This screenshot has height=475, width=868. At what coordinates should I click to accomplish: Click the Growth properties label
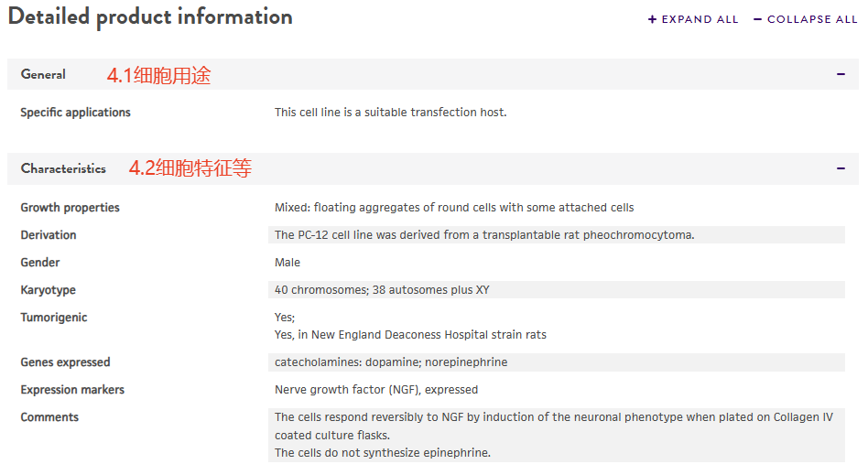pos(70,208)
